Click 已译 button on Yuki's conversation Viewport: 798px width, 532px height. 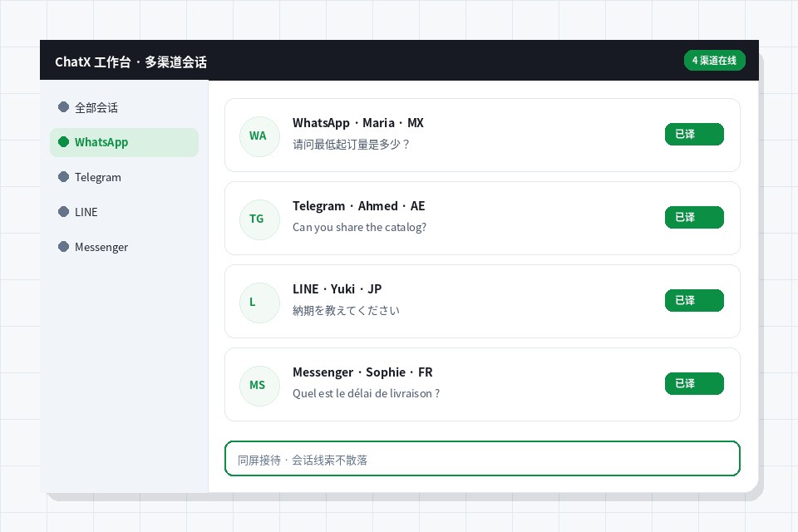coord(694,300)
